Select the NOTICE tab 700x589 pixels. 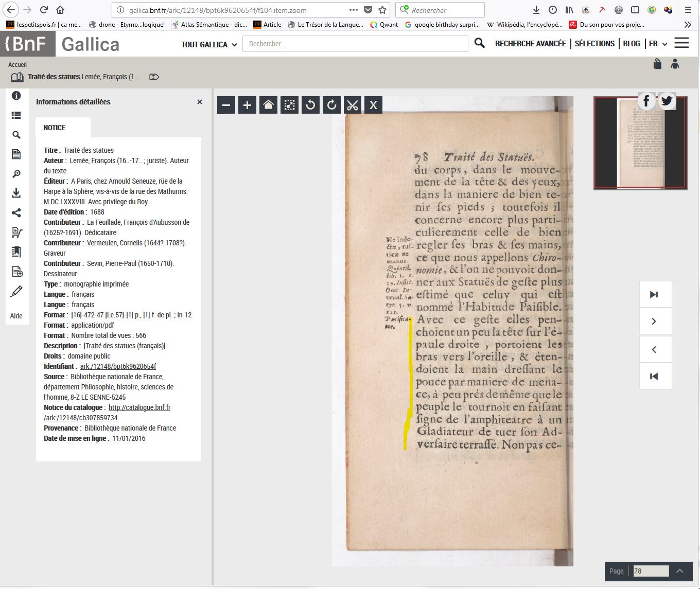click(55, 128)
